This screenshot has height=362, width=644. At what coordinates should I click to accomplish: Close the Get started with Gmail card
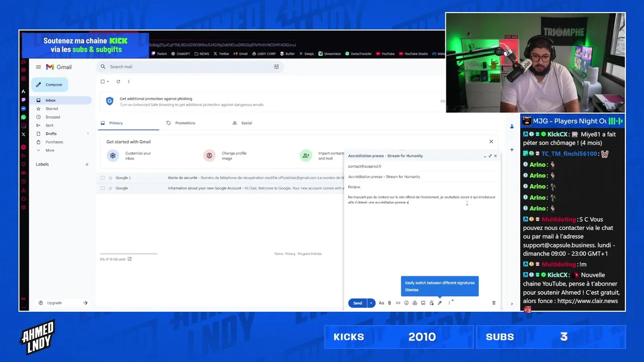(491, 142)
